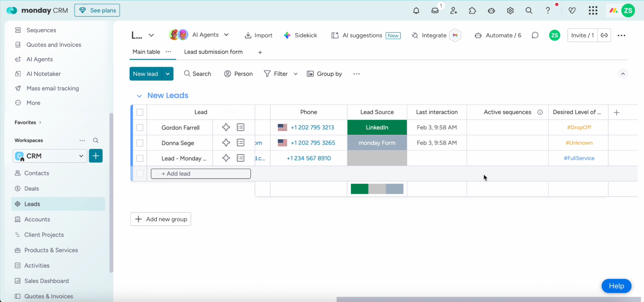Click the Active sequences info icon
Viewport: 644px width, 302px height.
point(540,112)
